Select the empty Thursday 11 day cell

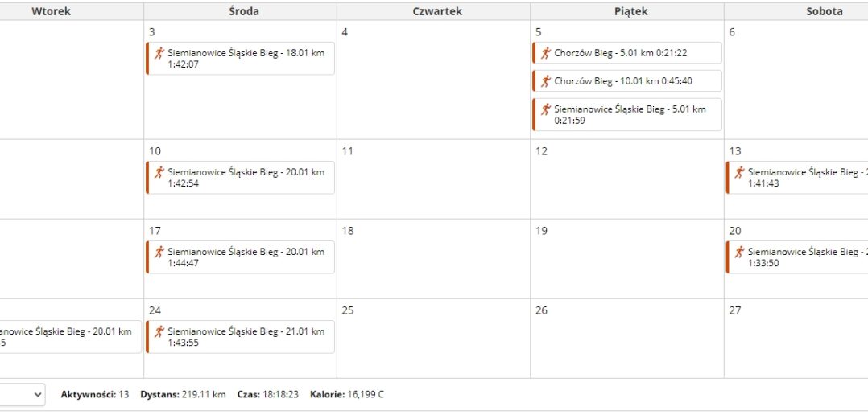coord(433,185)
